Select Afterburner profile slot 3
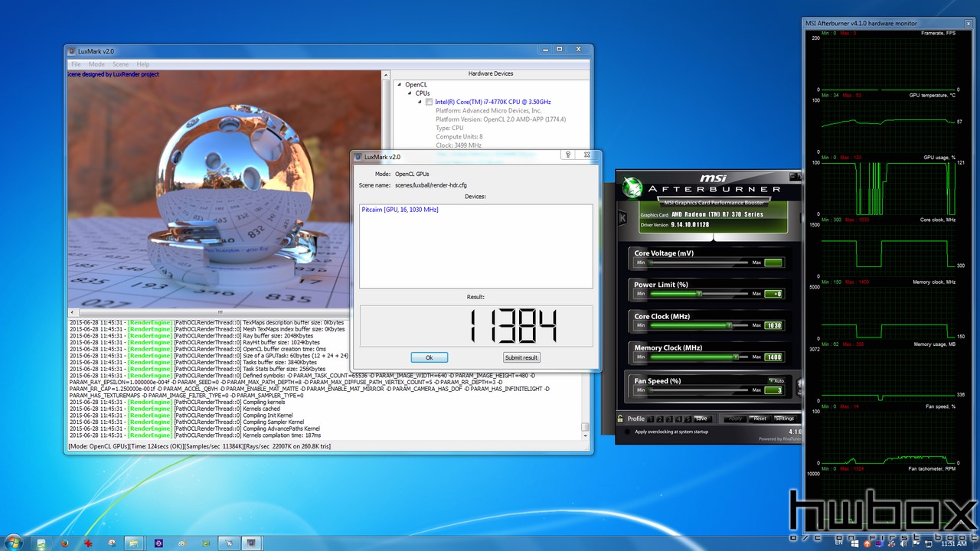Viewport: 980px width, 551px height. (670, 419)
